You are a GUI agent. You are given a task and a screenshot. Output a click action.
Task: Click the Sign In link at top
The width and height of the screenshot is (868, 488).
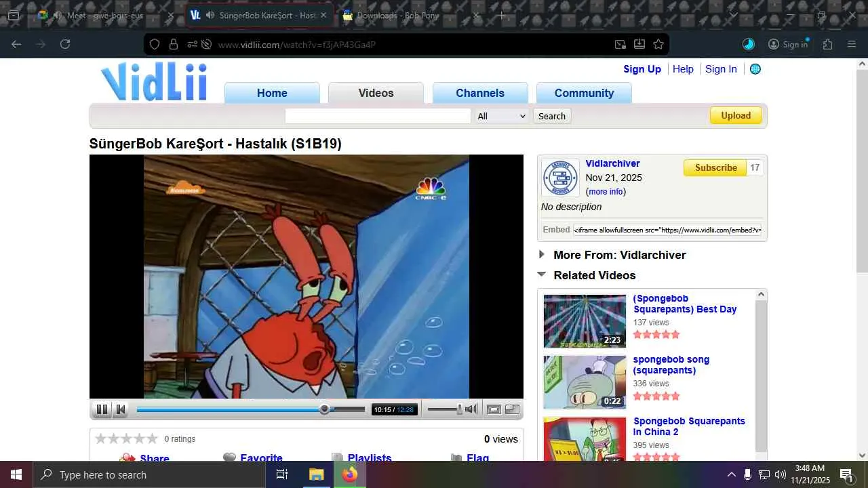(x=721, y=69)
